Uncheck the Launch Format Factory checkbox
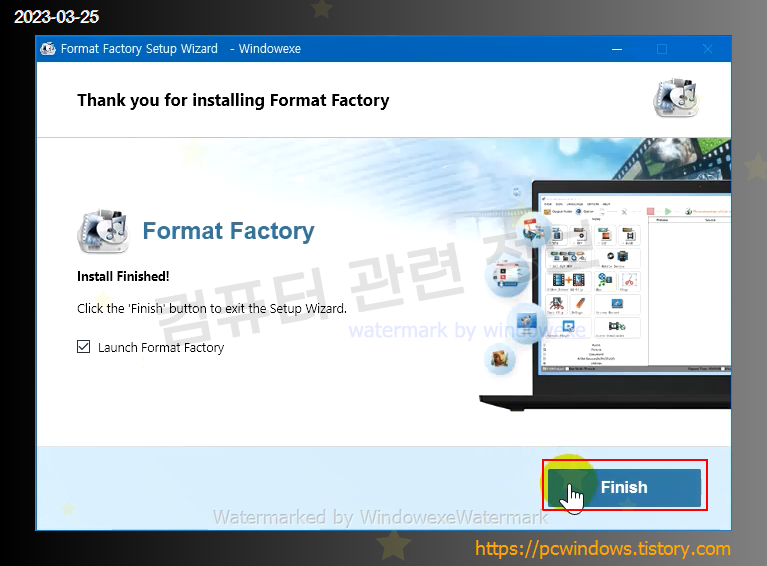767x566 pixels. 84,347
